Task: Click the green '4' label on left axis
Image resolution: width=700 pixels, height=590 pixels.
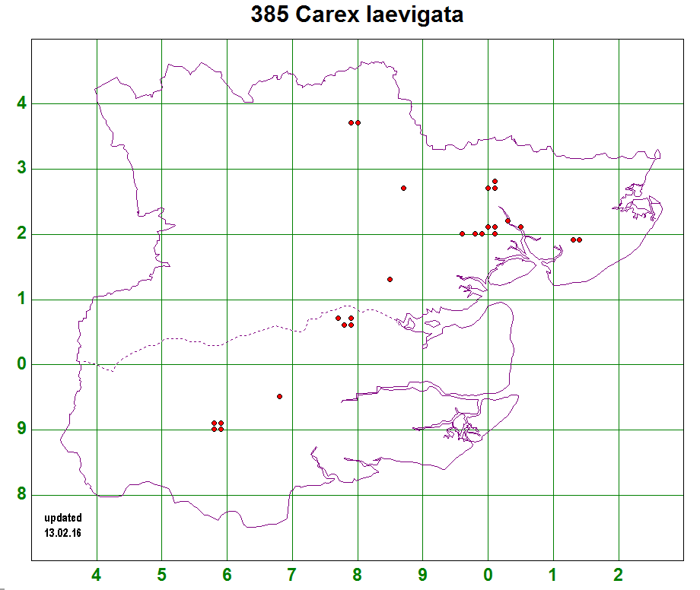Action: pyautogui.click(x=22, y=103)
